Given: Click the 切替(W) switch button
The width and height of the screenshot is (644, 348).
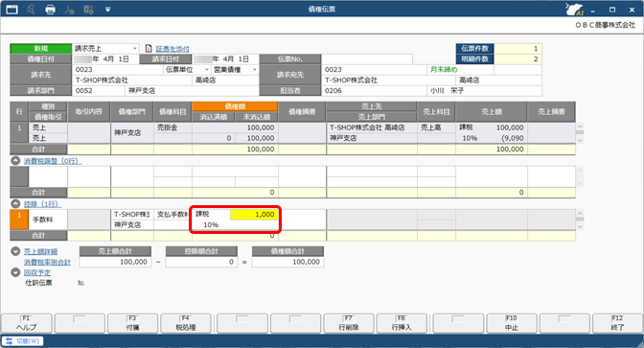Looking at the screenshot, I should (x=23, y=341).
